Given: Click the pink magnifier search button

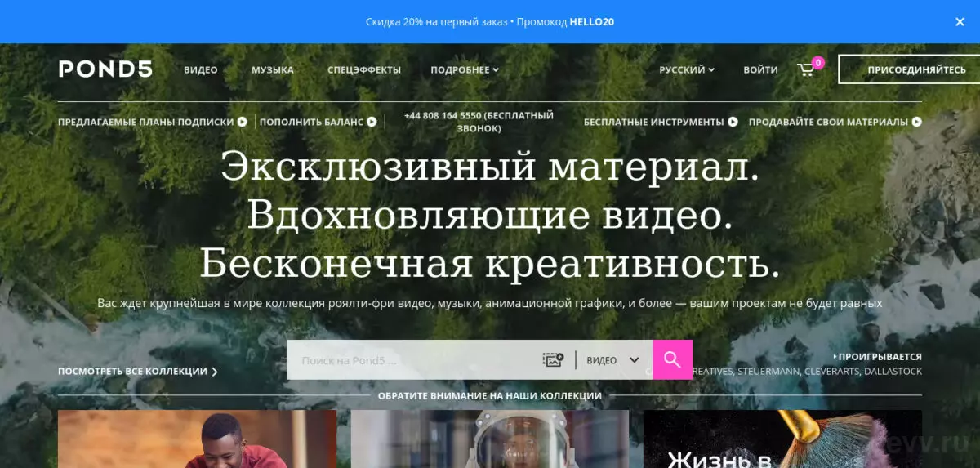Looking at the screenshot, I should (x=672, y=359).
